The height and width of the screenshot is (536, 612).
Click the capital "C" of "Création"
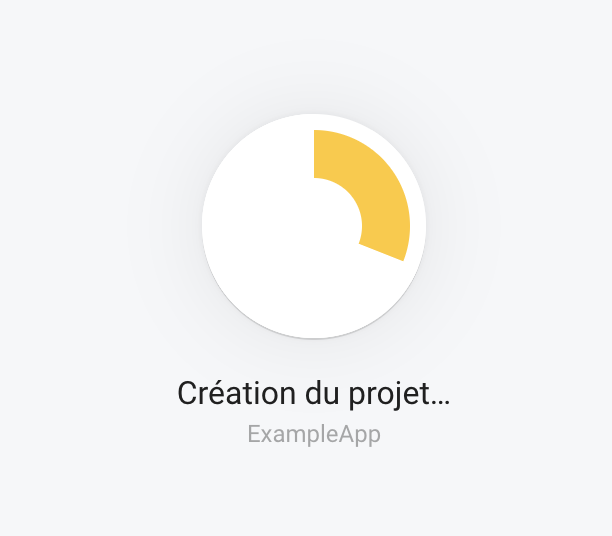187,393
